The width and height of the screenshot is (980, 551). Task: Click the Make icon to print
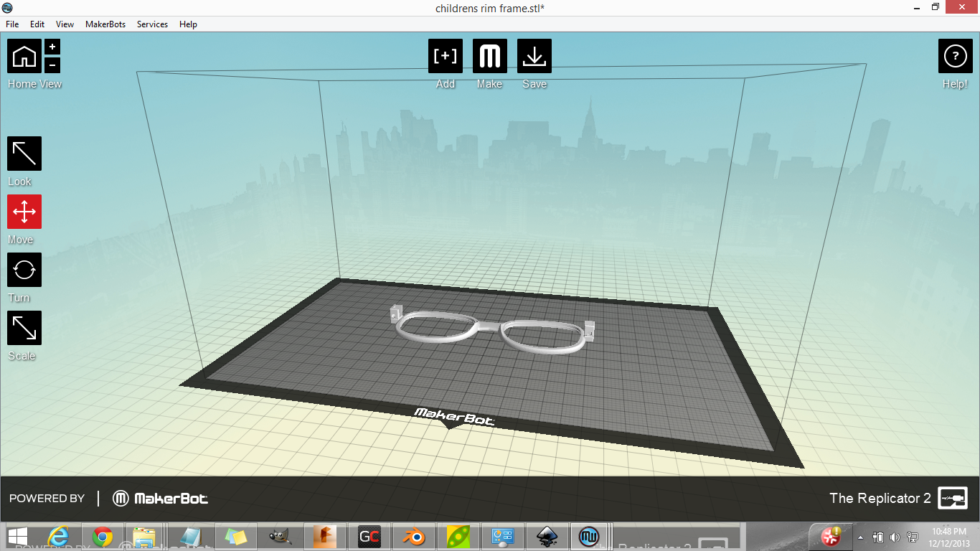tap(490, 56)
